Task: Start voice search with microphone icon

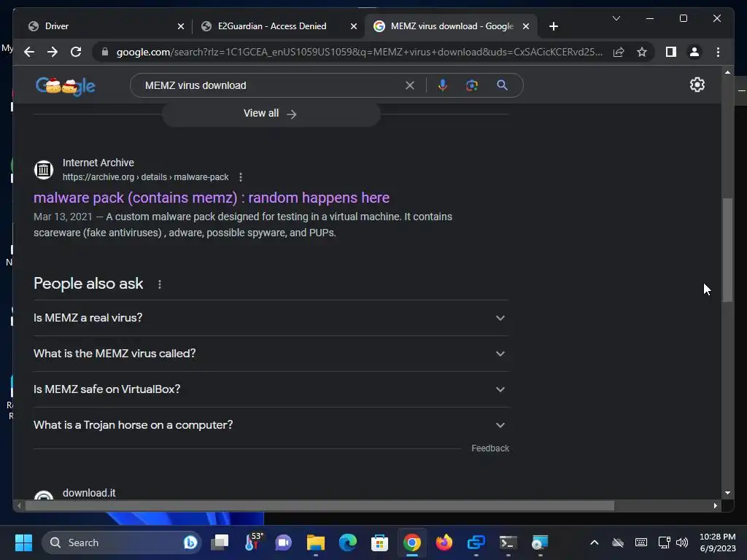Action: pyautogui.click(x=443, y=85)
